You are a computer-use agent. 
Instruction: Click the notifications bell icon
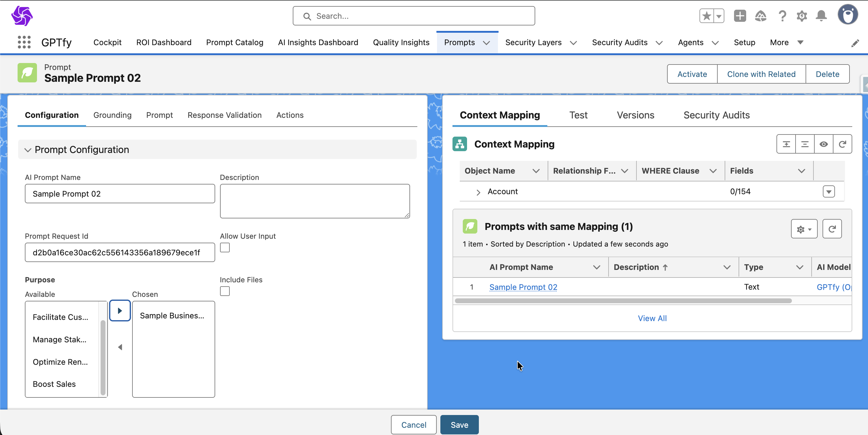(x=821, y=16)
